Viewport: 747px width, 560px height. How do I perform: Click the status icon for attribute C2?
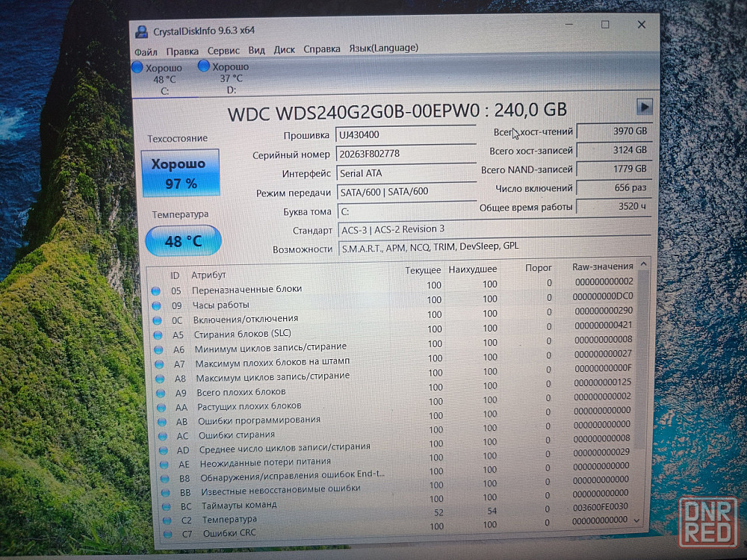167,521
